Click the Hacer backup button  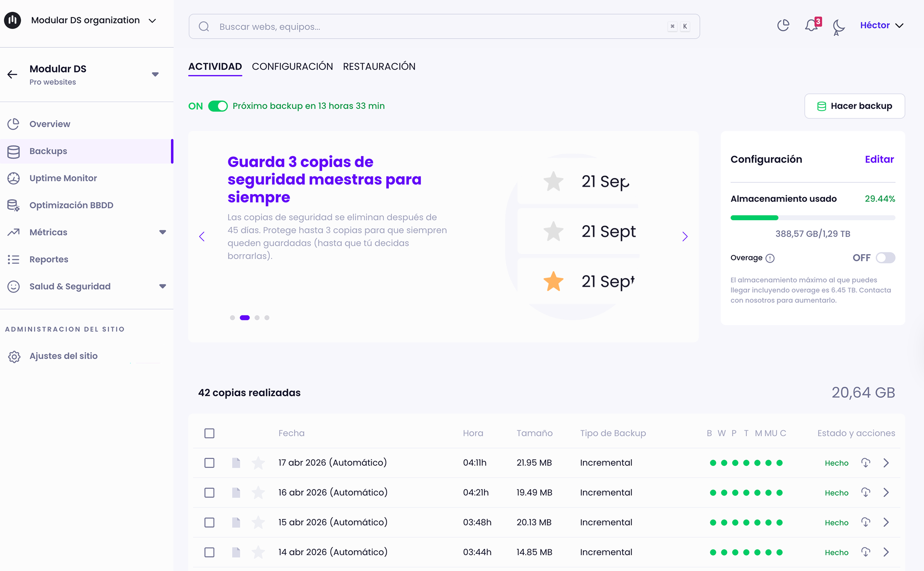854,106
